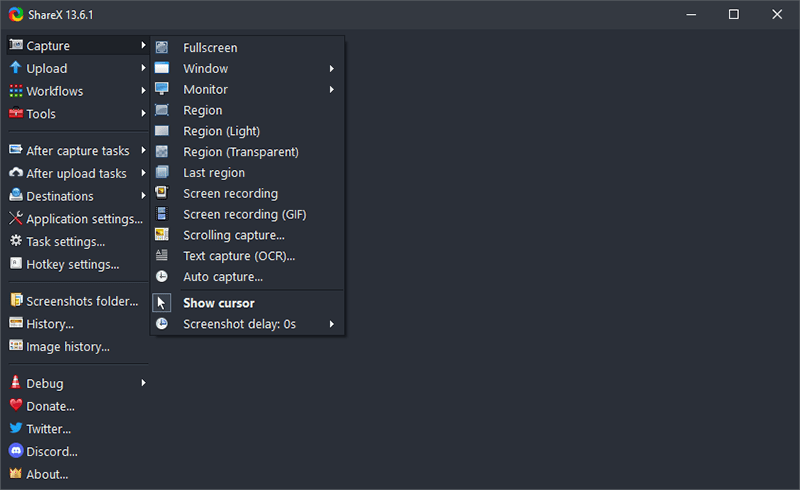The height and width of the screenshot is (490, 800).
Task: Click the Fullscreen capture icon
Action: (x=162, y=47)
